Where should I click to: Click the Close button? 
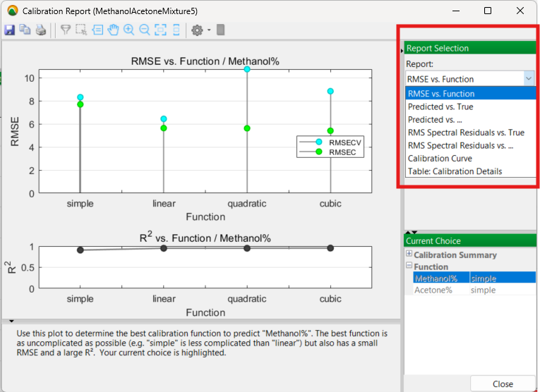pyautogui.click(x=503, y=384)
